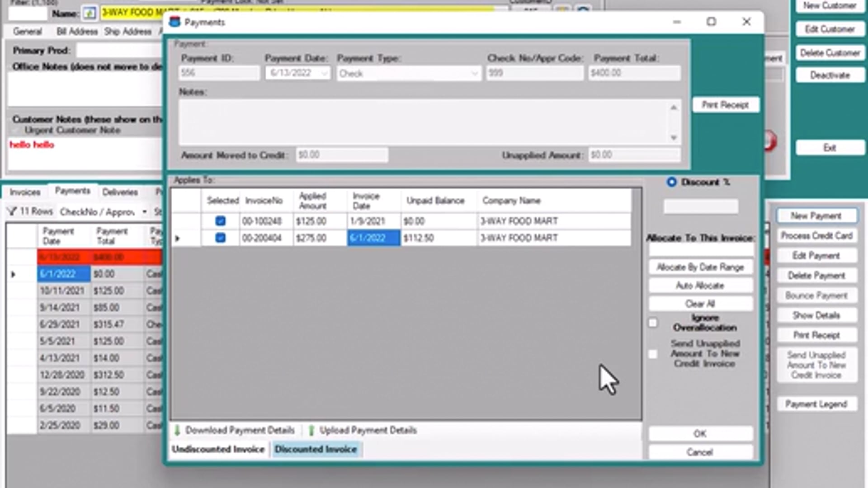Enable Ignore Overallocation checkbox

pos(653,323)
